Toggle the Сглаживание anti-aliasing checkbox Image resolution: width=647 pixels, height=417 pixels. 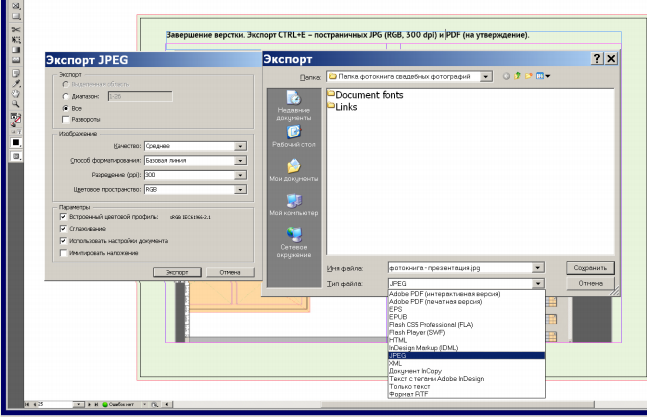(63, 229)
